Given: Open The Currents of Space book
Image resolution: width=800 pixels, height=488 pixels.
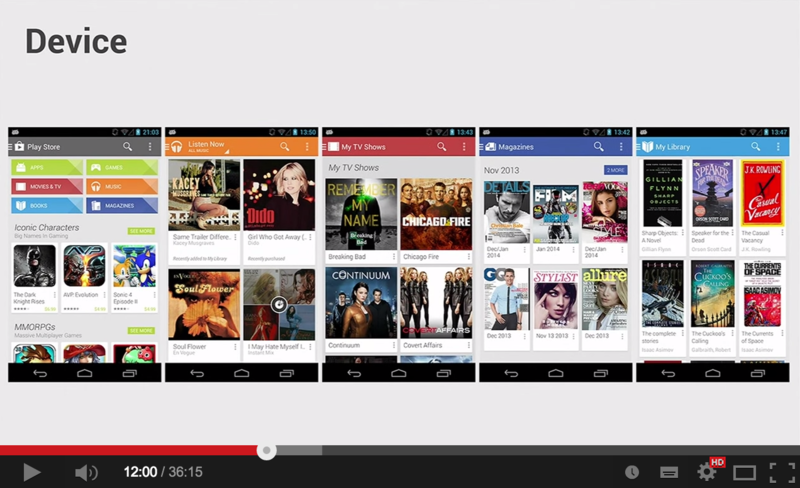Looking at the screenshot, I should coord(763,294).
